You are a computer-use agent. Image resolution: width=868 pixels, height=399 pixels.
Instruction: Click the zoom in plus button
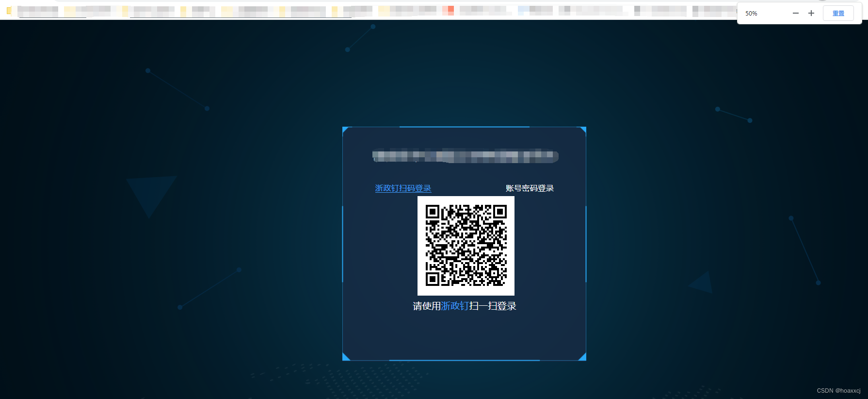pyautogui.click(x=811, y=13)
